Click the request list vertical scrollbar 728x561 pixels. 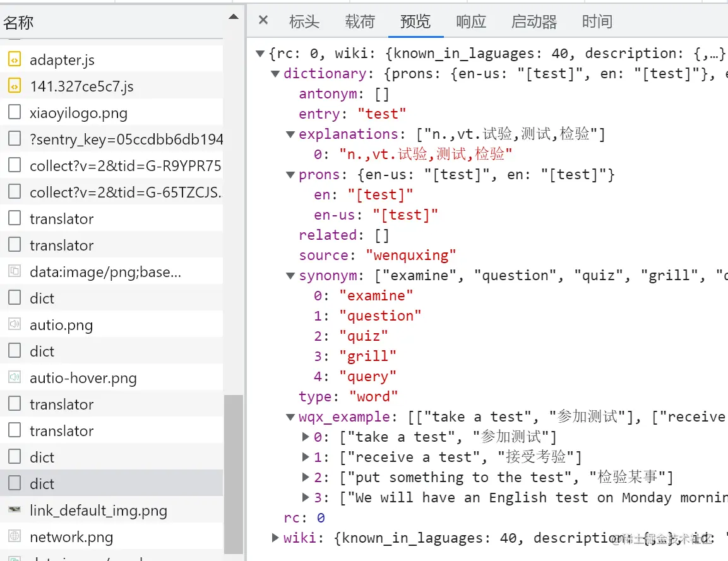[234, 474]
